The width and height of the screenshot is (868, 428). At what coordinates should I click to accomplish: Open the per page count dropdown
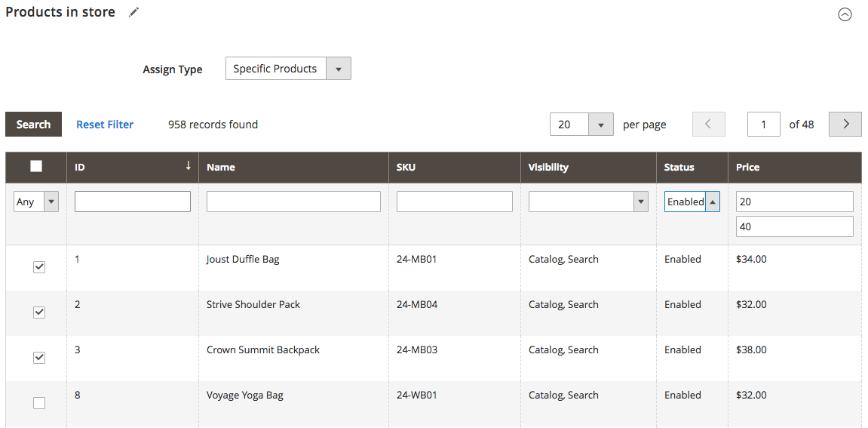pos(581,125)
